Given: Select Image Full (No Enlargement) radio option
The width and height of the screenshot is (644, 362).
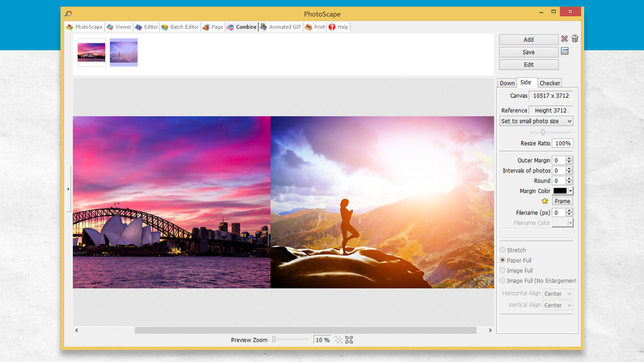Looking at the screenshot, I should pos(503,281).
